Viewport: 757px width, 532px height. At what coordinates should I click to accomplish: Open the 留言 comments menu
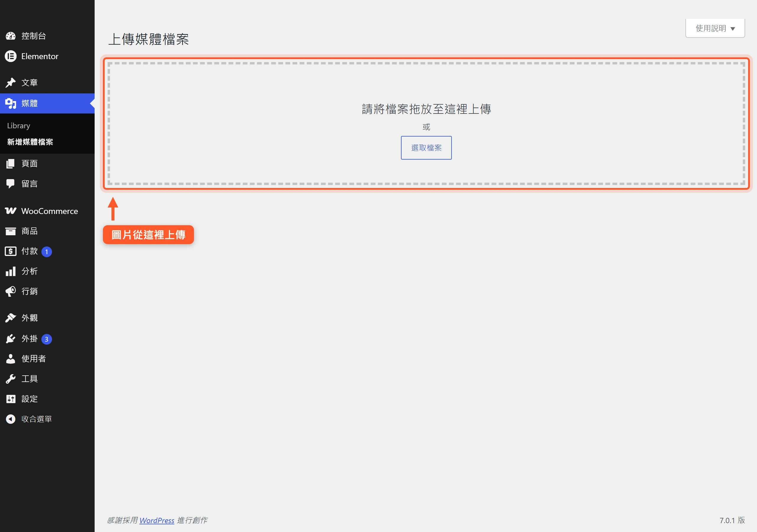click(x=47, y=184)
